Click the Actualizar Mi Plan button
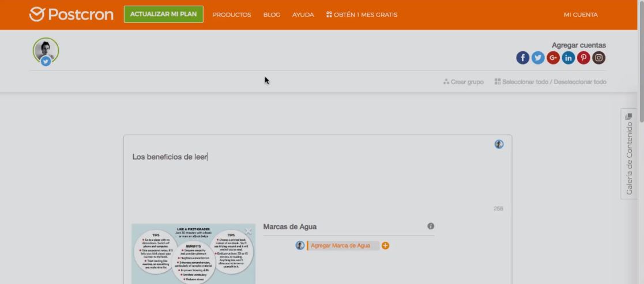The width and height of the screenshot is (644, 284). click(x=164, y=14)
